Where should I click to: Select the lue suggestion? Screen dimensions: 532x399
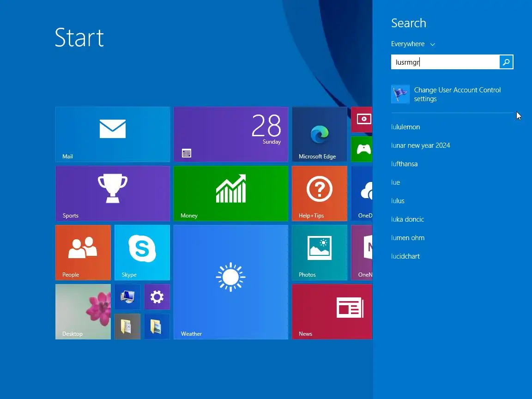396,182
